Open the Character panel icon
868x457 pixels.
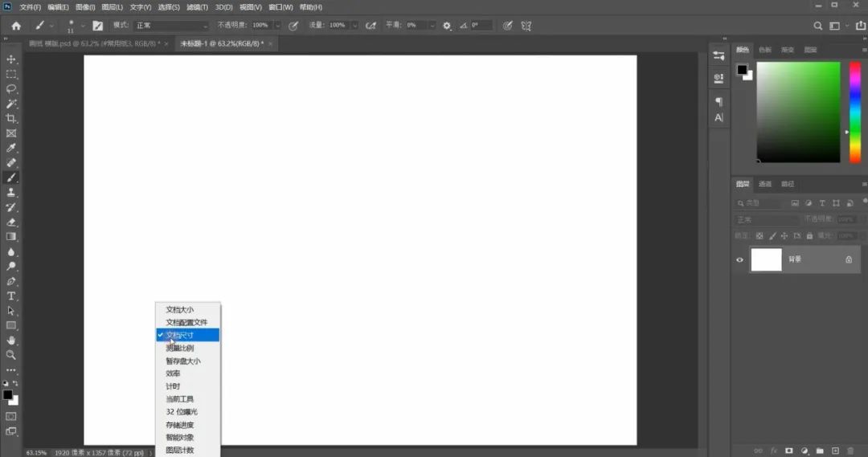[x=719, y=117]
